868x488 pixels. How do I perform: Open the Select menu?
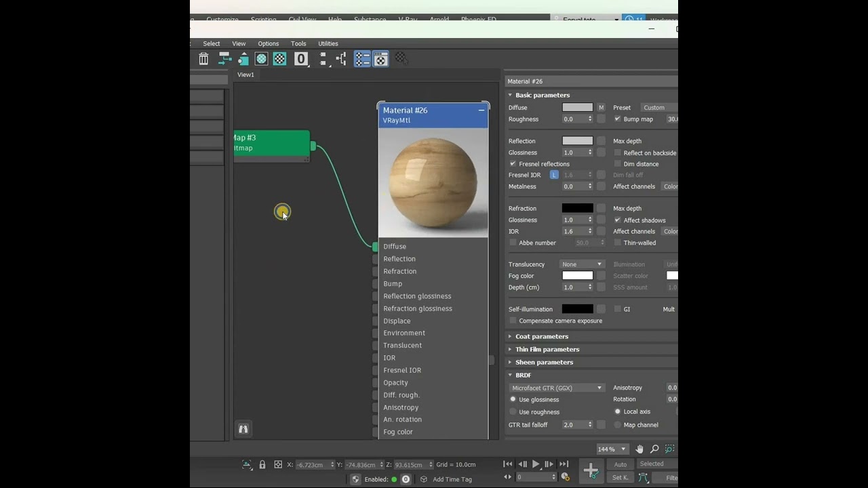(x=212, y=43)
